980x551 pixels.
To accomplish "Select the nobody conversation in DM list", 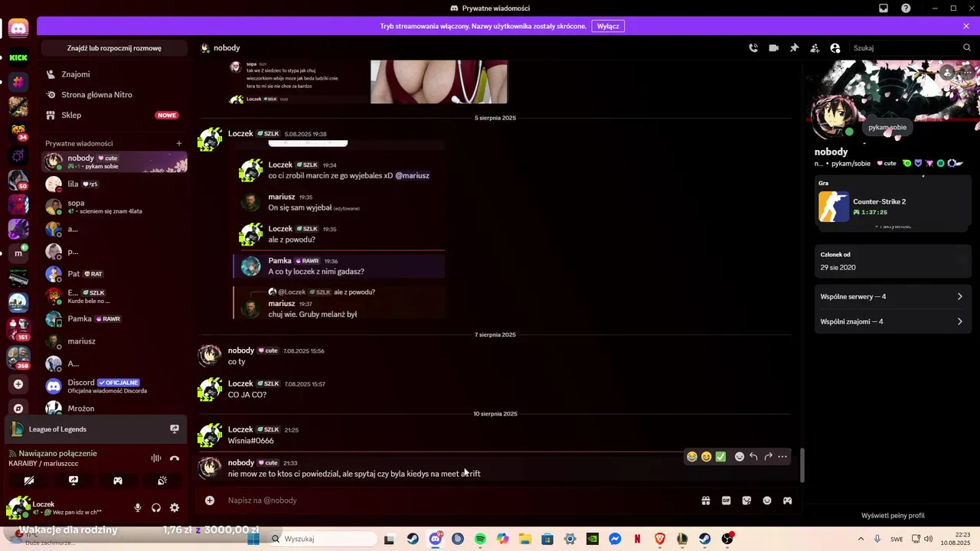I will point(114,161).
